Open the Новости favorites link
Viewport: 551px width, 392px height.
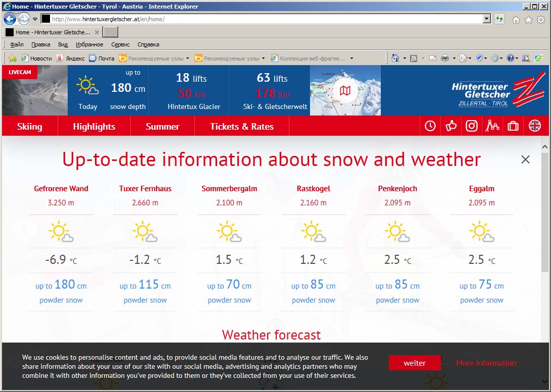point(36,58)
